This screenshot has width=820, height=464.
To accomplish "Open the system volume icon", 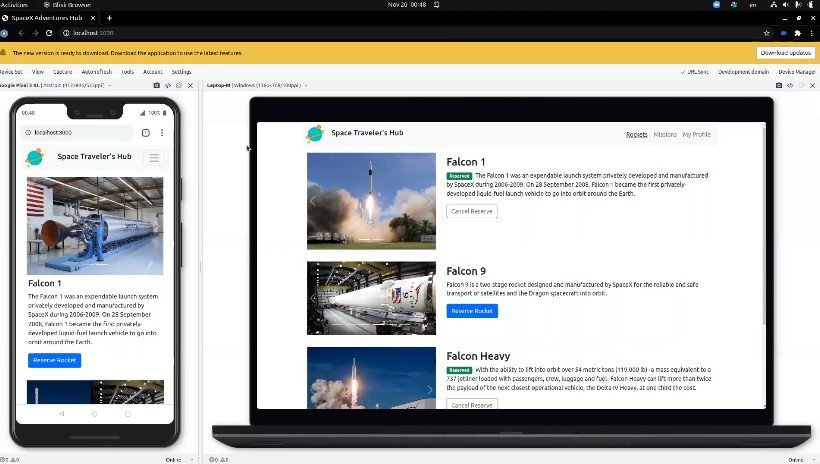I will [x=785, y=4].
